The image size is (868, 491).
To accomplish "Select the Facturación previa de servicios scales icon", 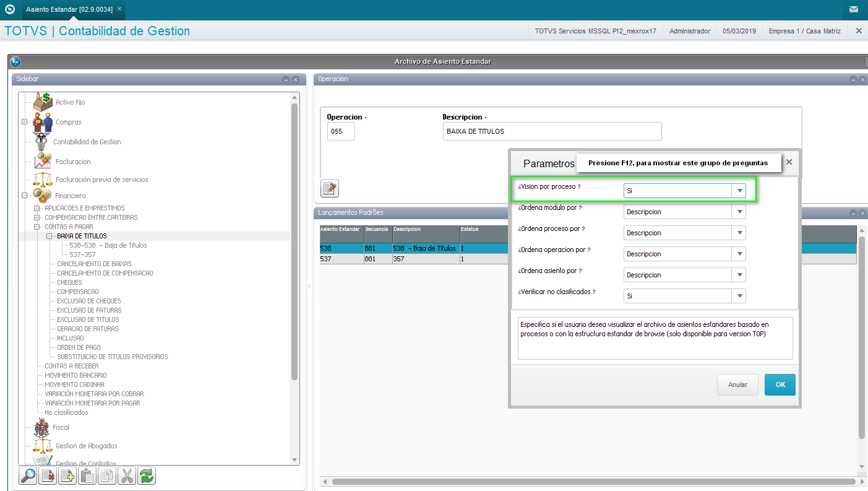I will (x=43, y=180).
